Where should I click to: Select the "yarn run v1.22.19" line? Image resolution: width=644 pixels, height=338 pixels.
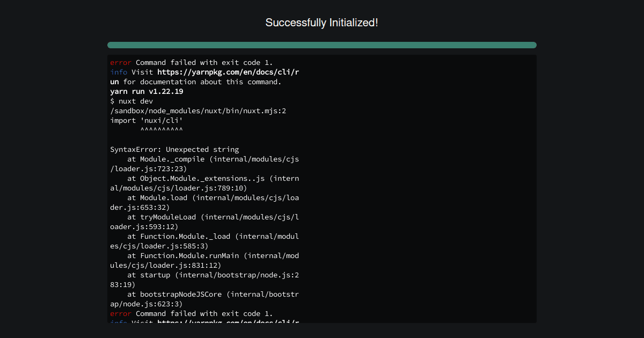pos(147,91)
